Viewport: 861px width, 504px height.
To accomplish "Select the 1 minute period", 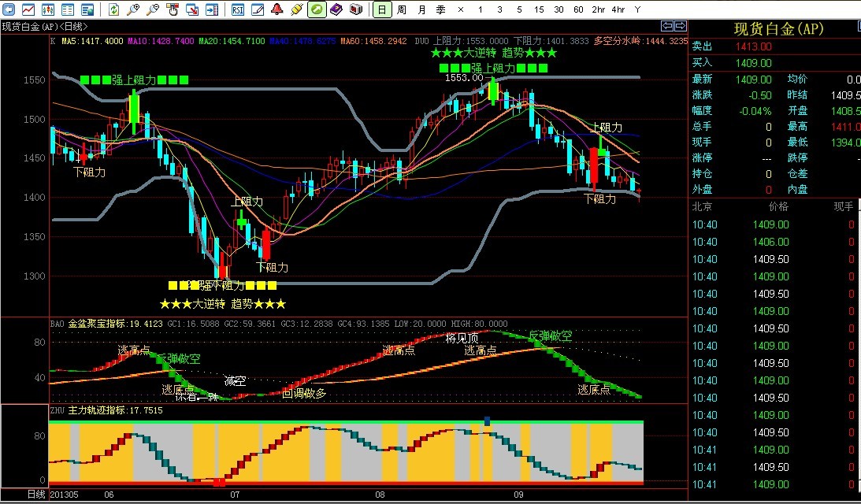I will pos(481,9).
